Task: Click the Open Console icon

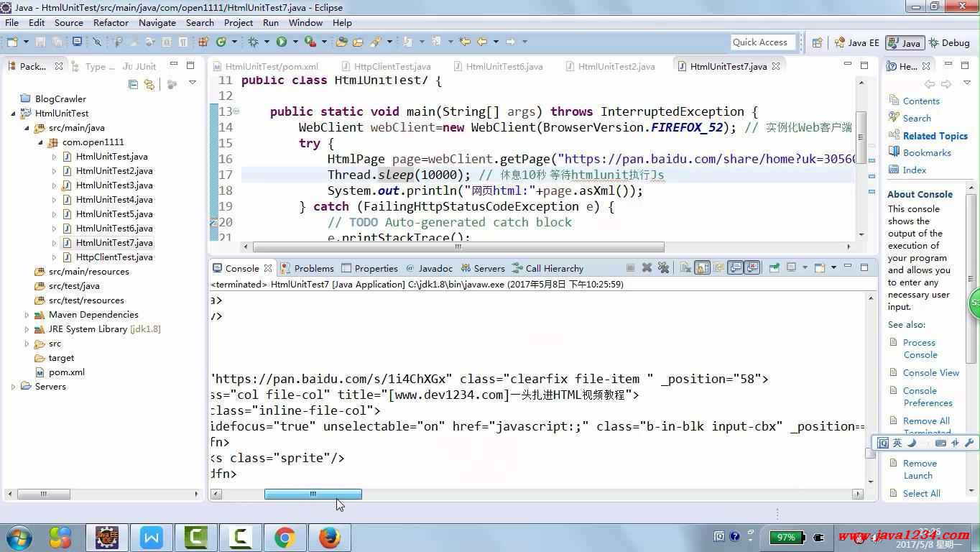Action: click(820, 267)
